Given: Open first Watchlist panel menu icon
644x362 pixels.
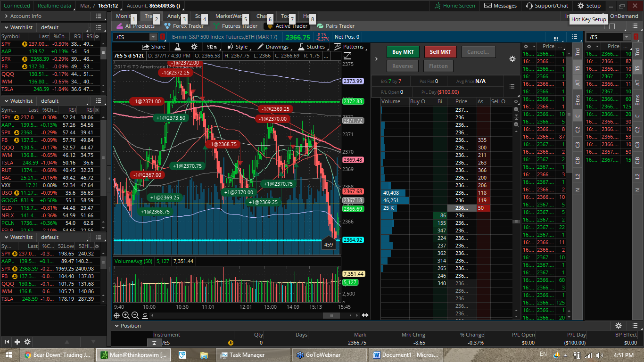Looking at the screenshot, I should (x=99, y=27).
